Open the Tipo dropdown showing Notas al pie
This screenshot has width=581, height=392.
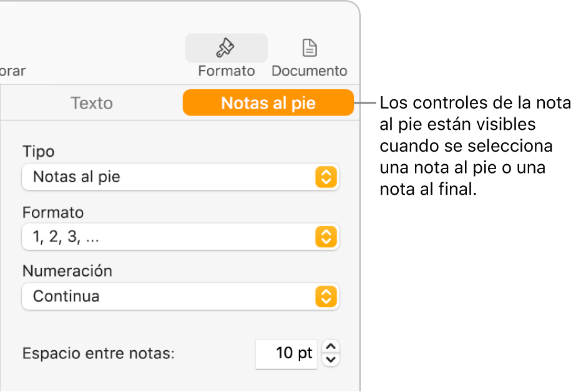coord(181,177)
